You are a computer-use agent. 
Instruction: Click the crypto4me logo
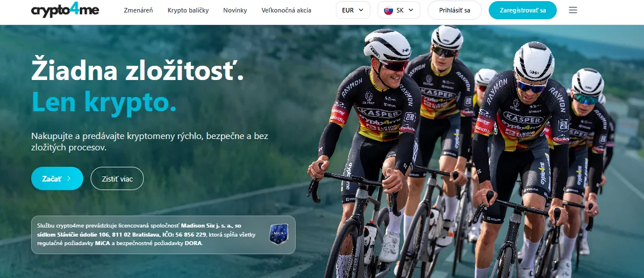pyautogui.click(x=65, y=10)
